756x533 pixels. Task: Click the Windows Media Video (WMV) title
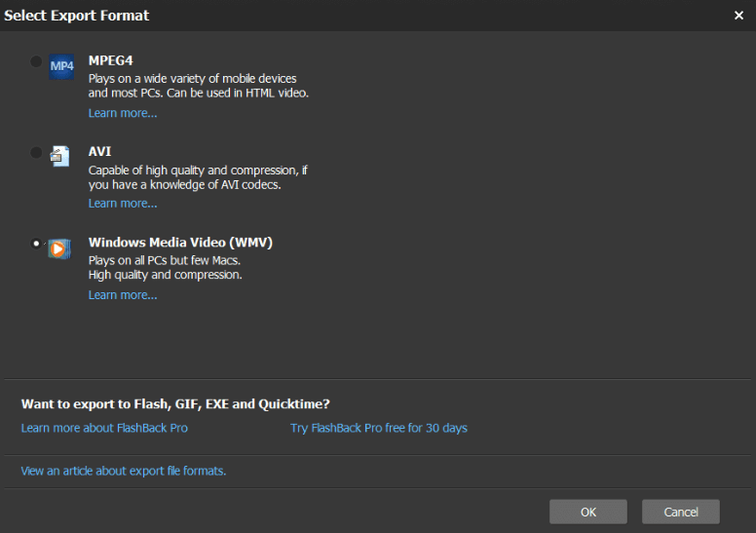[x=180, y=242]
